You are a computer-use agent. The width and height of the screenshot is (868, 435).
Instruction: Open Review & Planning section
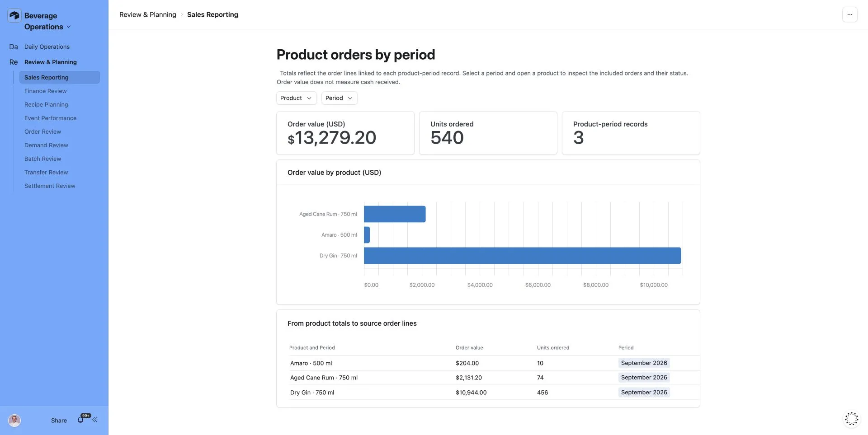(x=51, y=62)
